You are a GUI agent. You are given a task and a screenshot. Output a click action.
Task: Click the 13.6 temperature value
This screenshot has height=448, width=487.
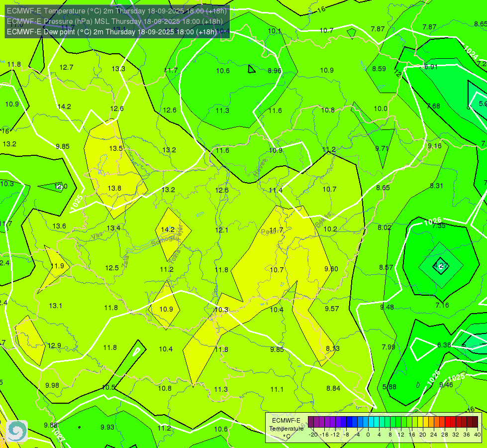(x=59, y=226)
